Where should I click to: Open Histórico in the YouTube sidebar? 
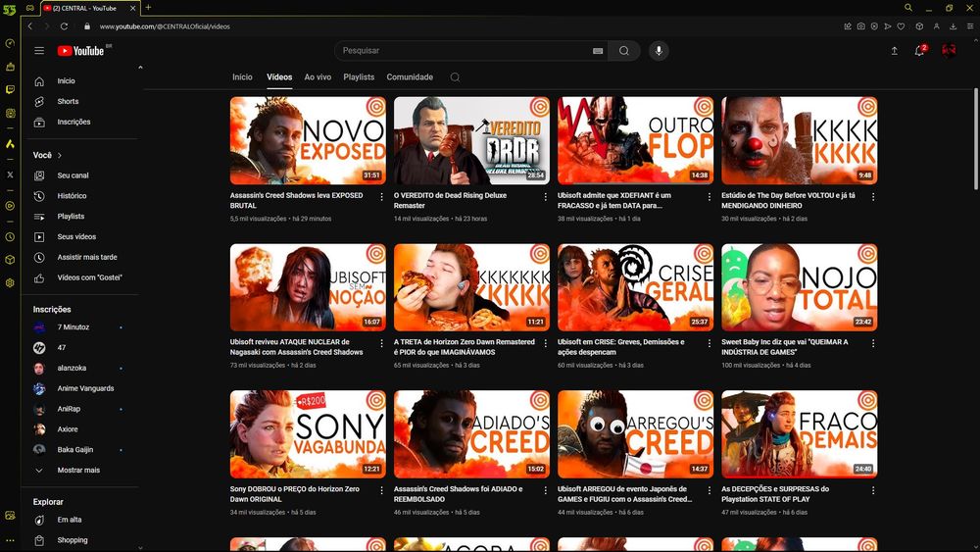click(x=72, y=196)
